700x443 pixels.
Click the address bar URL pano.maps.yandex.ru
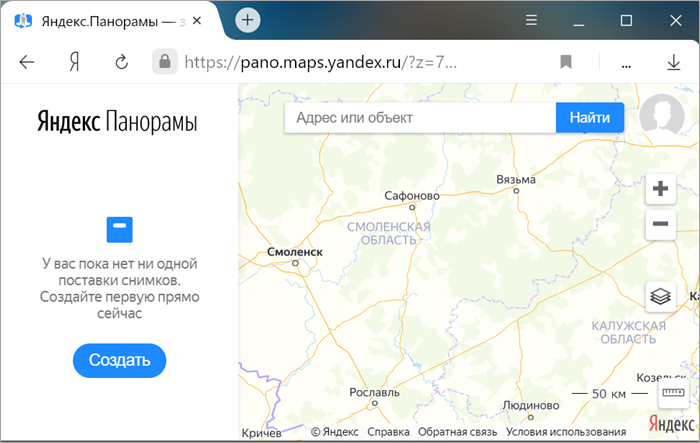point(321,62)
